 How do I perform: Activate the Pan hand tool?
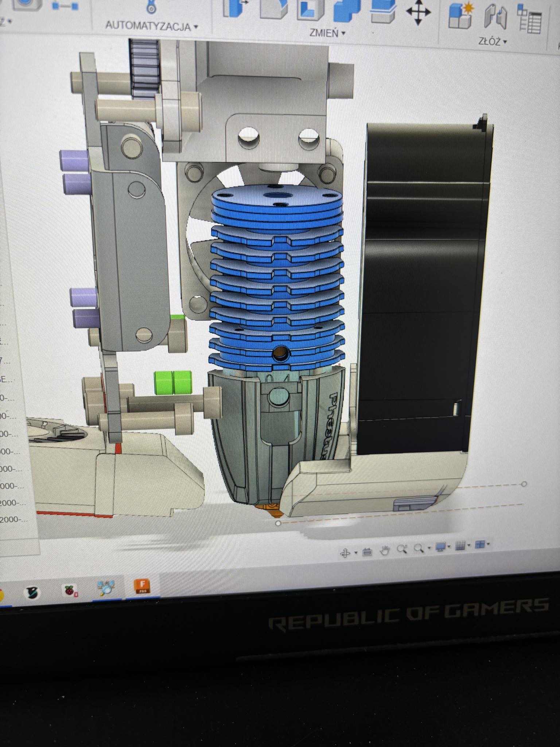point(385,550)
